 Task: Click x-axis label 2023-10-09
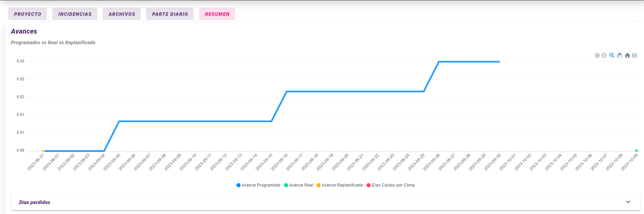(x=630, y=162)
